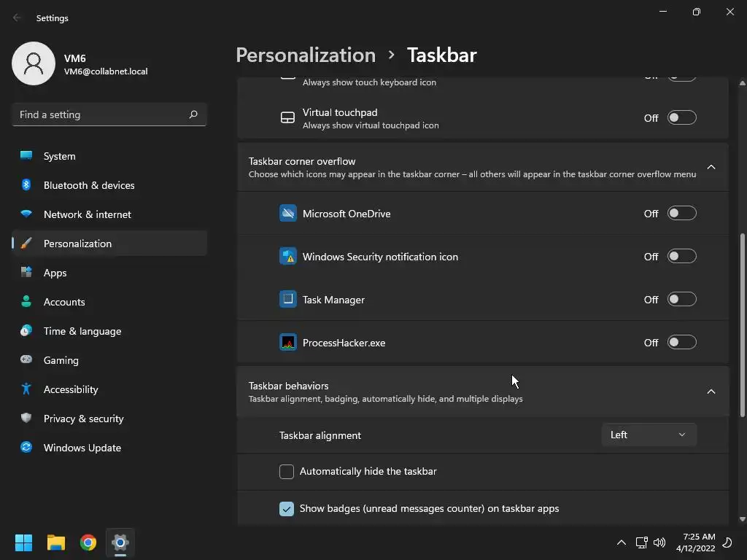
Task: Click the Microsoft OneDrive cloud icon
Action: pyautogui.click(x=288, y=214)
